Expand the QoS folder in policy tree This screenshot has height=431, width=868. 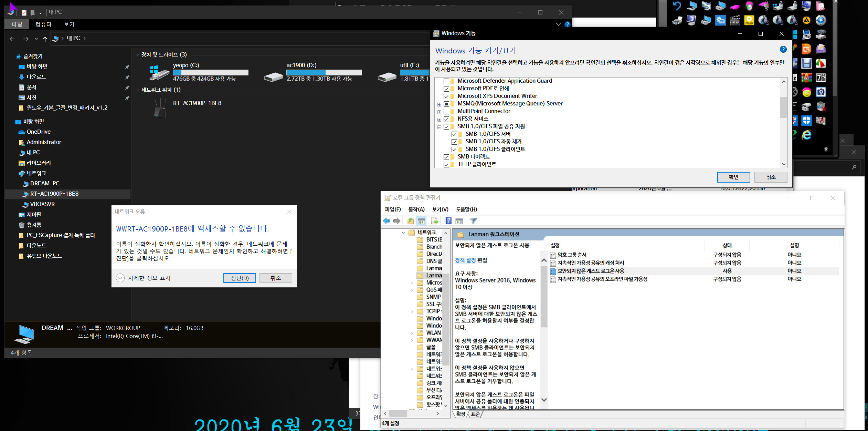click(x=412, y=290)
